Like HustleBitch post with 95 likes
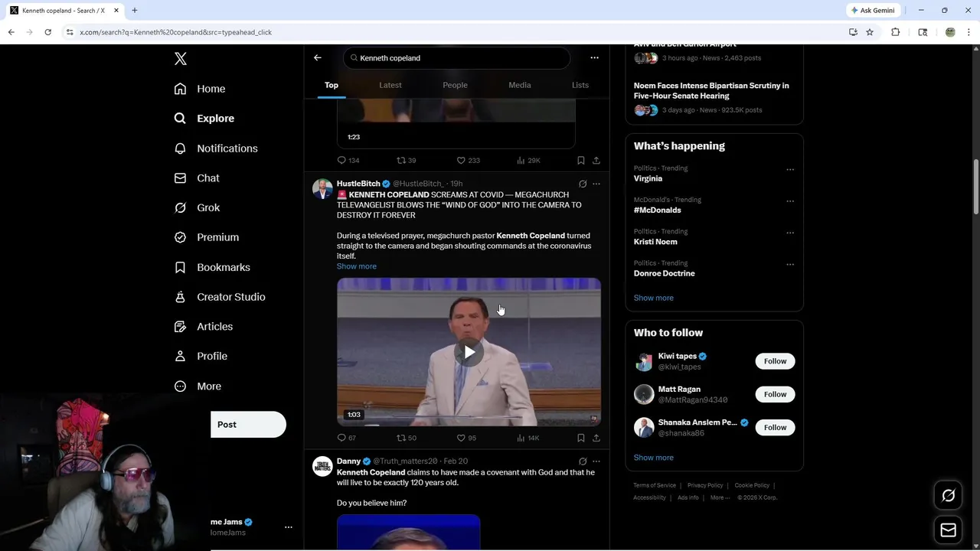Screen dimensions: 980x551 466,438
